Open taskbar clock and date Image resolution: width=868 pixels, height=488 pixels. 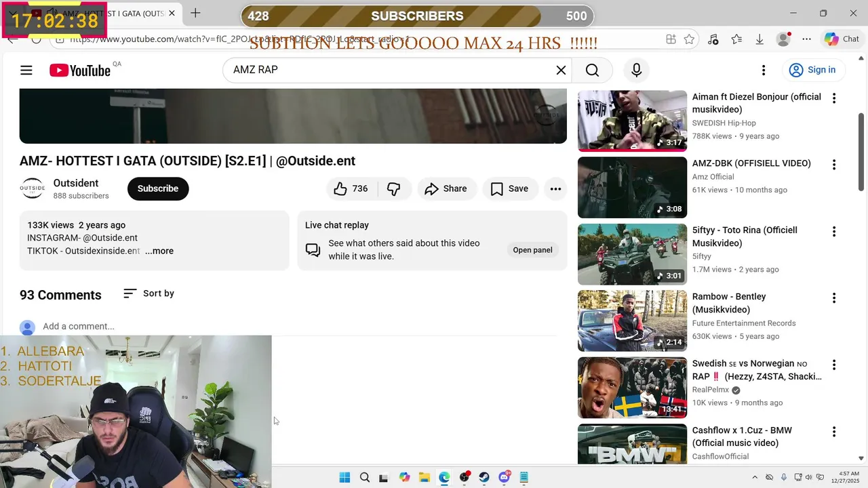tap(844, 477)
